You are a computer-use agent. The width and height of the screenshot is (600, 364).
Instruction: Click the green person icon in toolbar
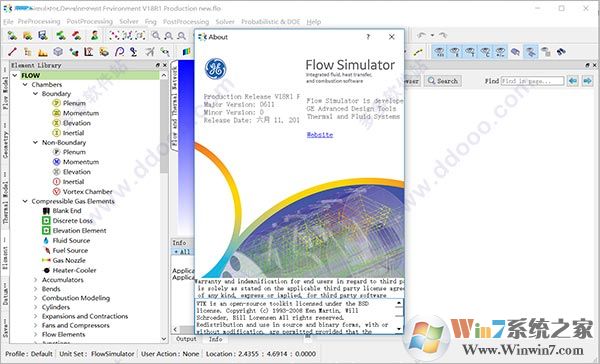[95, 36]
